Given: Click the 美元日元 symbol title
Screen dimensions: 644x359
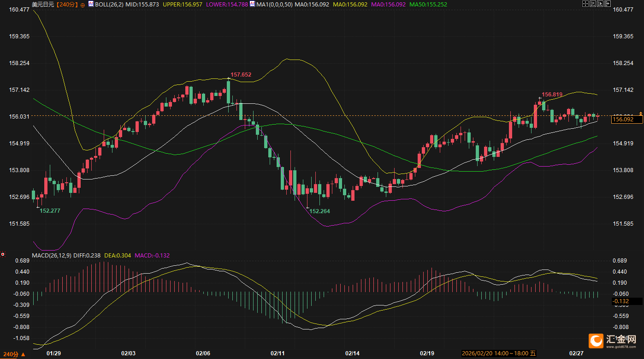Looking at the screenshot, I should (x=43, y=4).
